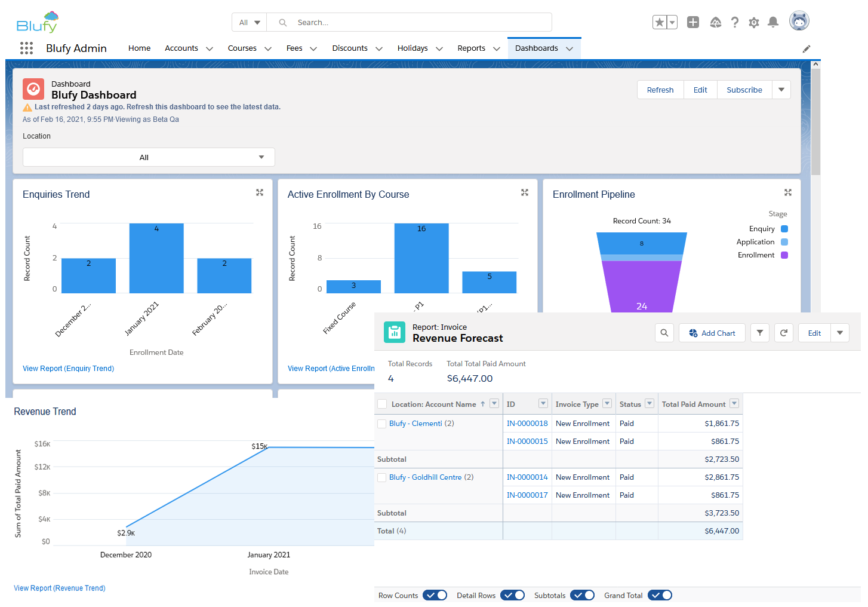The width and height of the screenshot is (868, 607).
Task: Open the Accounts tab
Action: pos(181,48)
